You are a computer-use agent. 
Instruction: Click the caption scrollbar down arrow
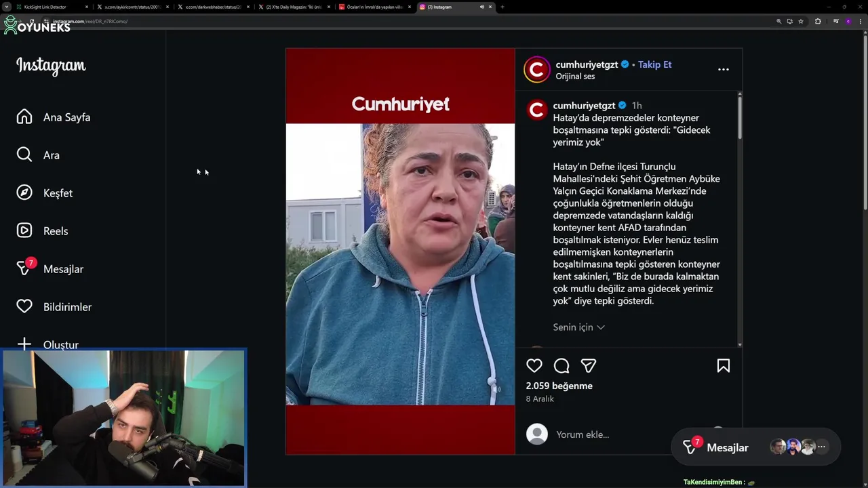pos(739,344)
